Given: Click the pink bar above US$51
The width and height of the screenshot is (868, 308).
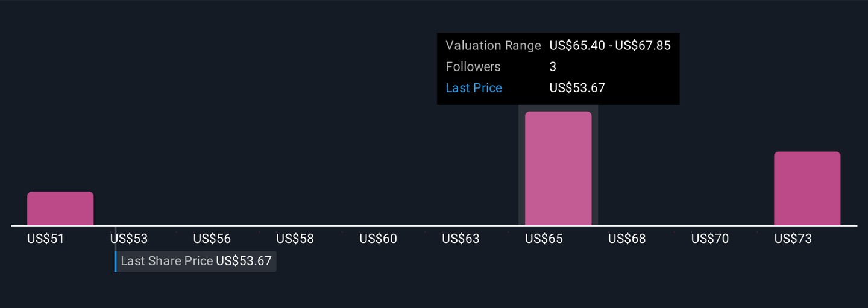Looking at the screenshot, I should click(x=60, y=209).
